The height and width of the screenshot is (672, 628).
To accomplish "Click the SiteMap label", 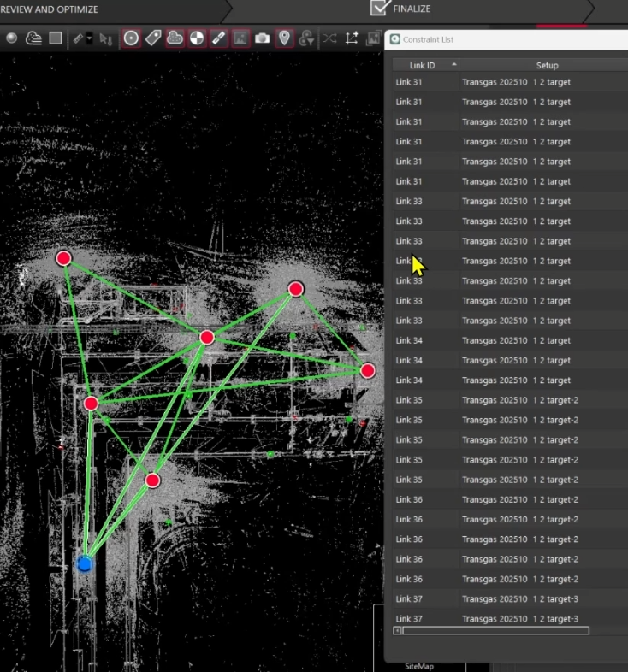I will point(420,664).
